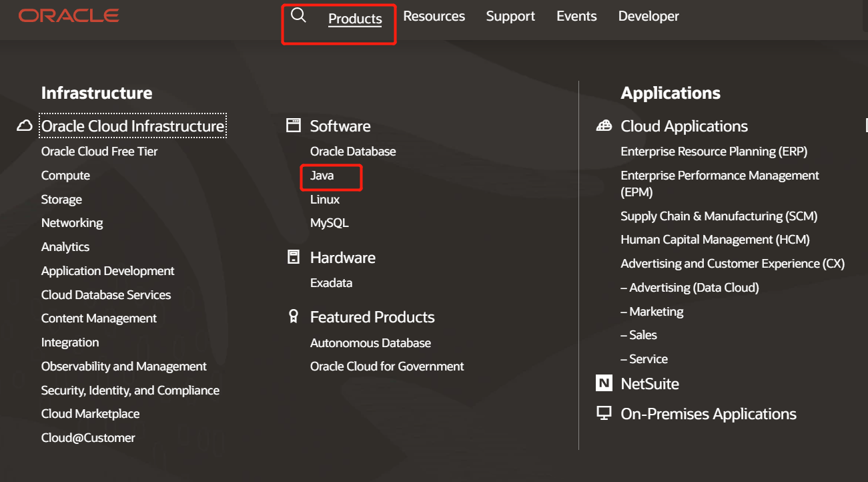Image resolution: width=868 pixels, height=482 pixels.
Task: Click the window icon next to Software
Action: pos(294,126)
